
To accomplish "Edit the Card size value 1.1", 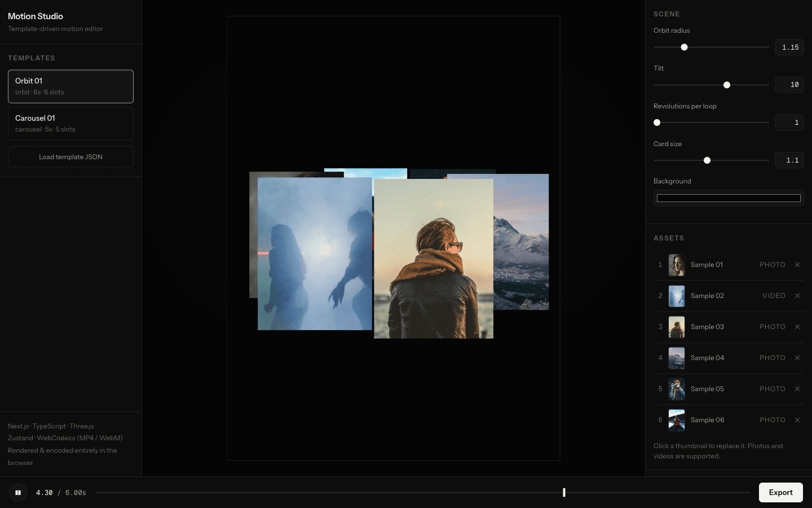I will 789,160.
